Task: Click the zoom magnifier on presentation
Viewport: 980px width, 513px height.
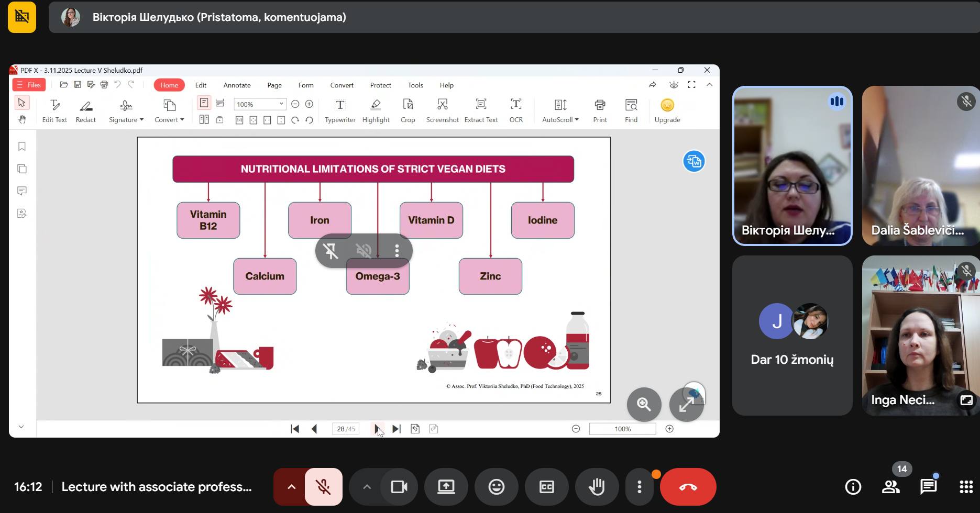Action: [644, 404]
